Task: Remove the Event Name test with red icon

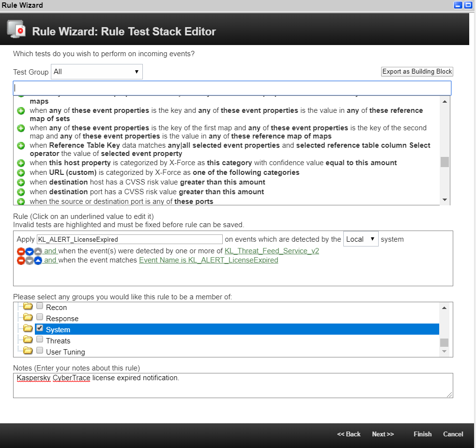Action: pos(21,260)
